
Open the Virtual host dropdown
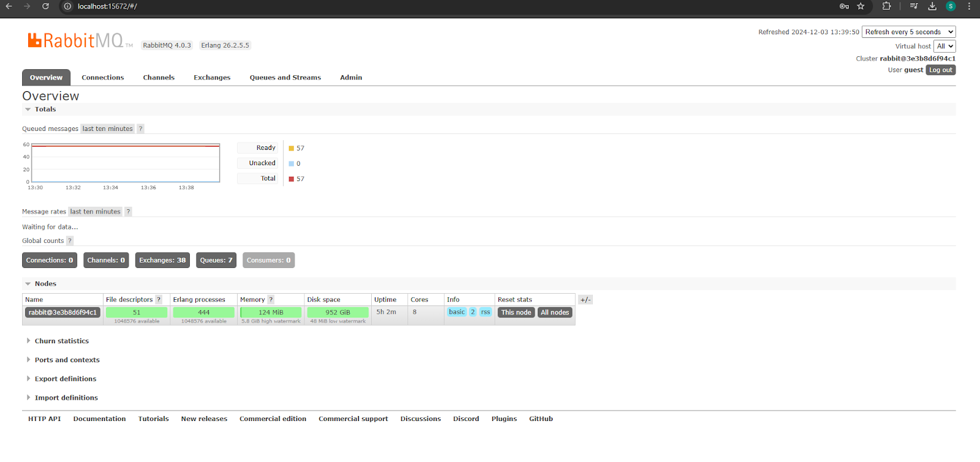pyautogui.click(x=944, y=46)
